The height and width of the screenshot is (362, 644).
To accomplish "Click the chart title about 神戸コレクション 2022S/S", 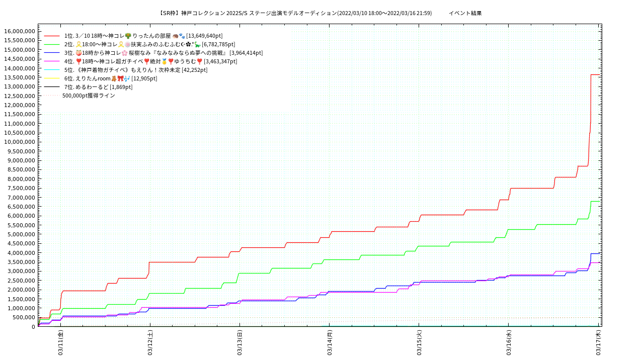I will click(x=295, y=13).
